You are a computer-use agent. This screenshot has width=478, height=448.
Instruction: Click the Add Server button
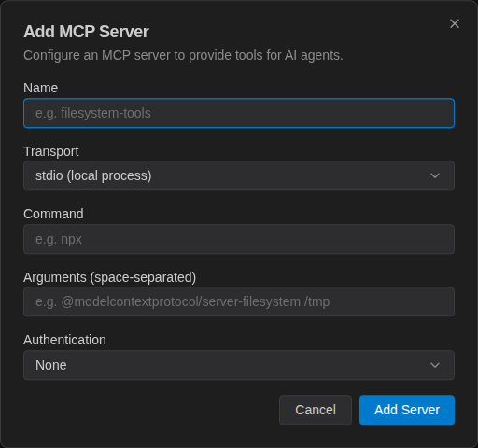coord(407,410)
